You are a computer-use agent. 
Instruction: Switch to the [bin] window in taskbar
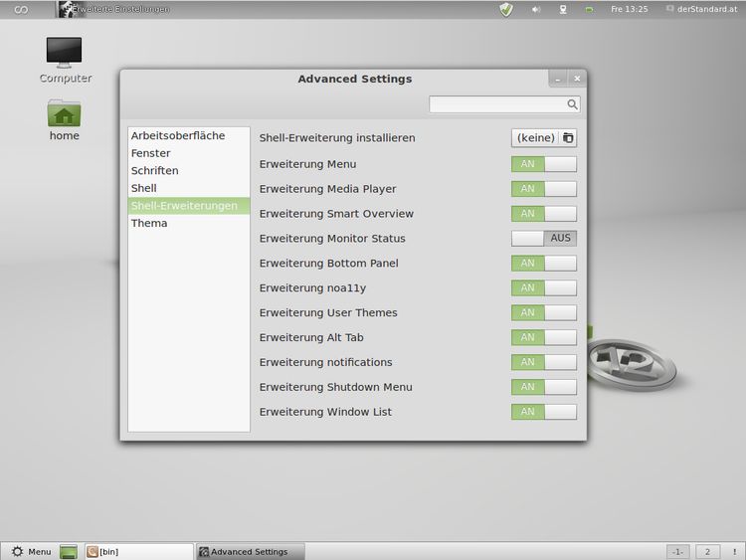[137, 551]
